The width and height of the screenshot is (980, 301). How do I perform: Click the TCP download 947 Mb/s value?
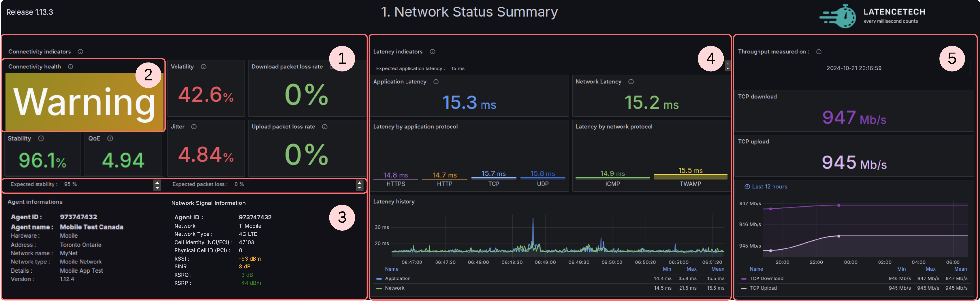pos(854,117)
